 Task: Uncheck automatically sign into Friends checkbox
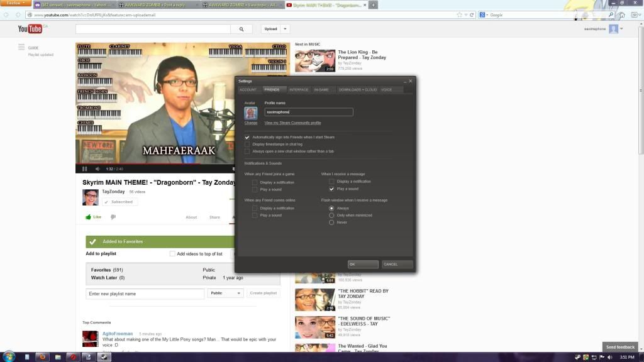point(247,137)
